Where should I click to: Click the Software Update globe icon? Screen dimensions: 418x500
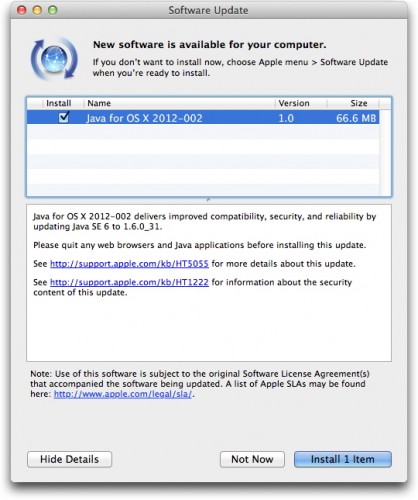click(54, 59)
